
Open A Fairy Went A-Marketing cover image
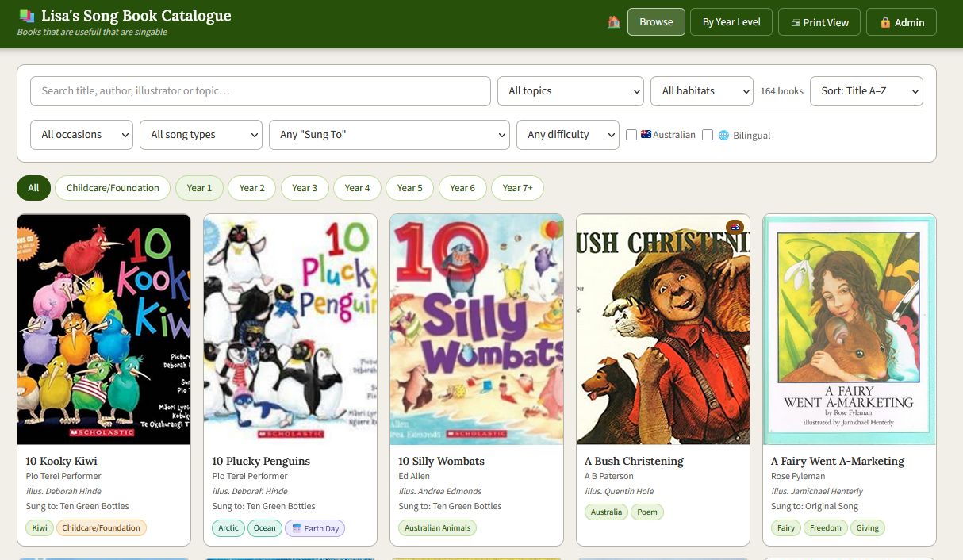point(850,329)
